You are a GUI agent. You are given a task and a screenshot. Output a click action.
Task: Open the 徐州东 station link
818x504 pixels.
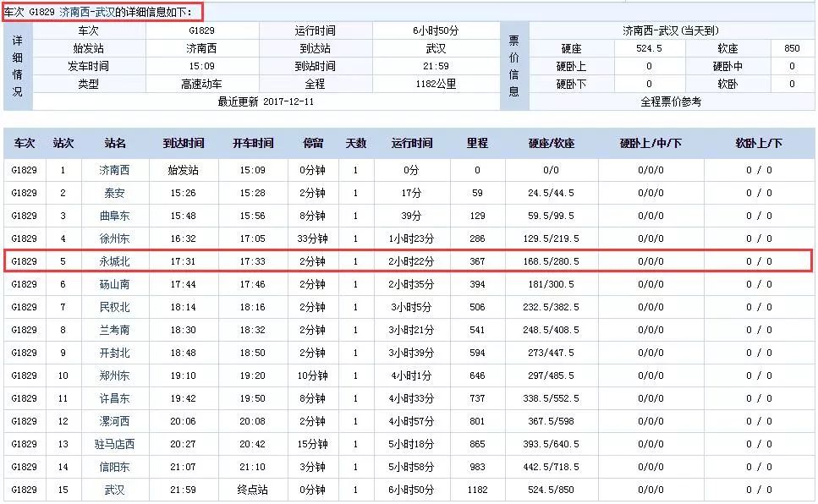tap(114, 239)
